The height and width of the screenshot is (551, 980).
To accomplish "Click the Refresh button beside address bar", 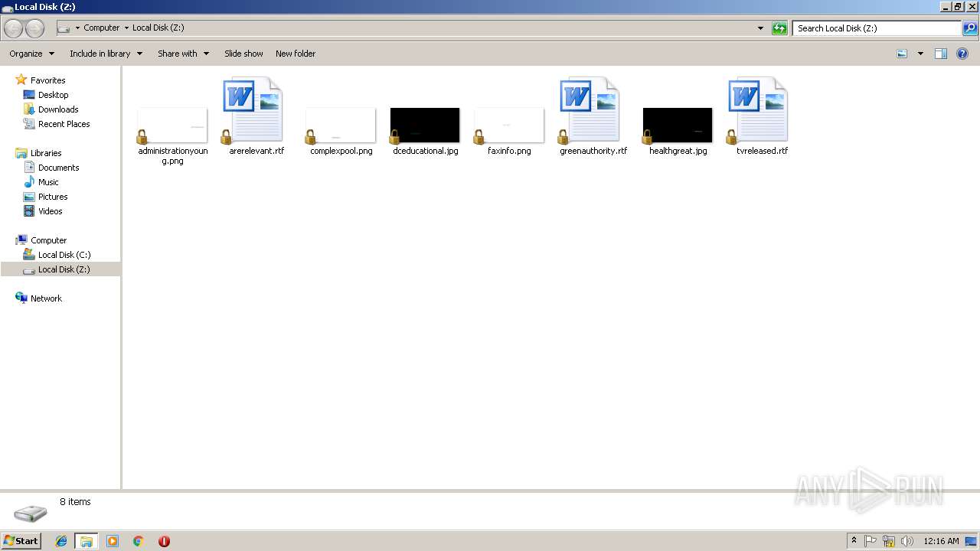I will [779, 28].
